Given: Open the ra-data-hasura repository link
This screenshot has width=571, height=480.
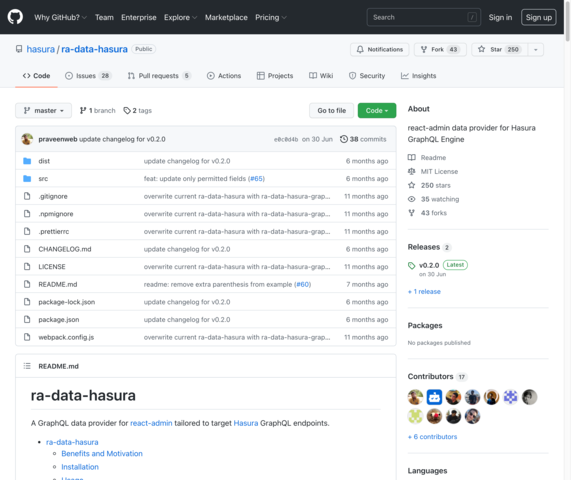Looking at the screenshot, I should point(94,49).
